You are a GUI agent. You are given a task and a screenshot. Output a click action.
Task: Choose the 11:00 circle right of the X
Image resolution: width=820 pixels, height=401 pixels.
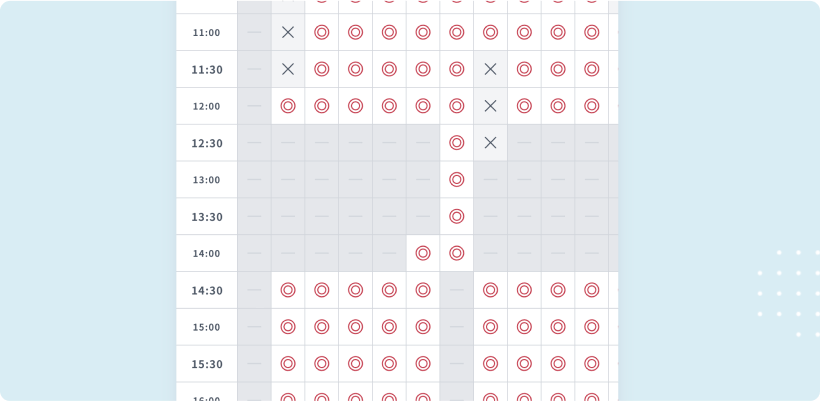(x=322, y=32)
